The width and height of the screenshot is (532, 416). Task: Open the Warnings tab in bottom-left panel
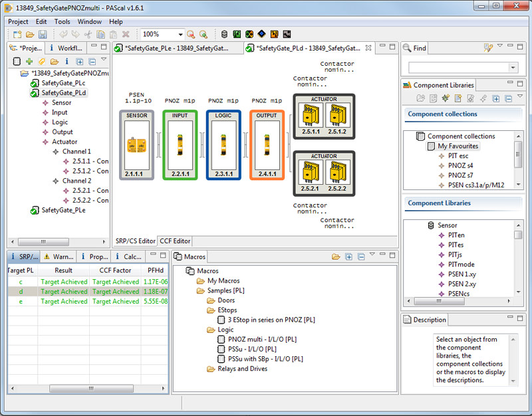tap(59, 257)
